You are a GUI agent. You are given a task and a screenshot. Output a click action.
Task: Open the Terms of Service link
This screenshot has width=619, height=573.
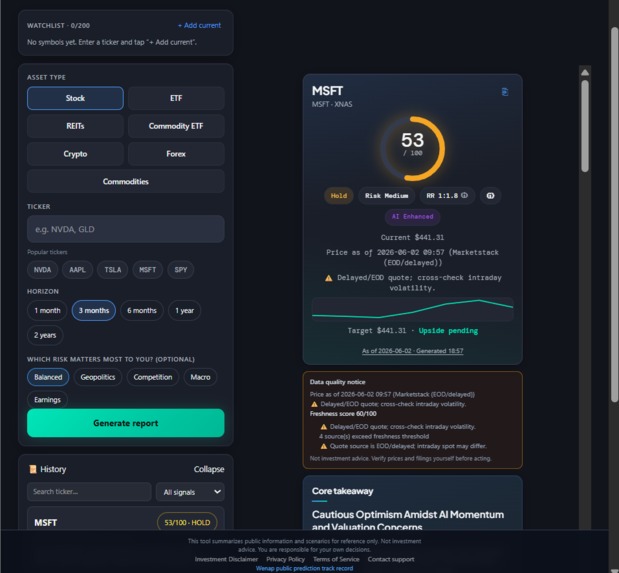point(336,559)
